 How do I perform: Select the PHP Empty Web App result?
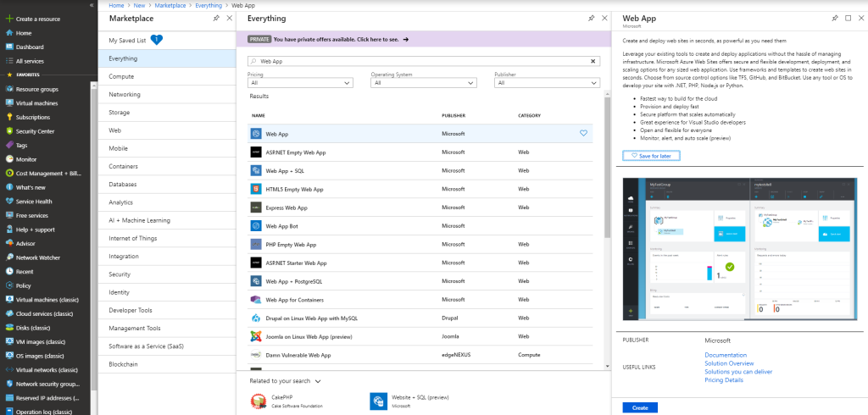(x=420, y=244)
